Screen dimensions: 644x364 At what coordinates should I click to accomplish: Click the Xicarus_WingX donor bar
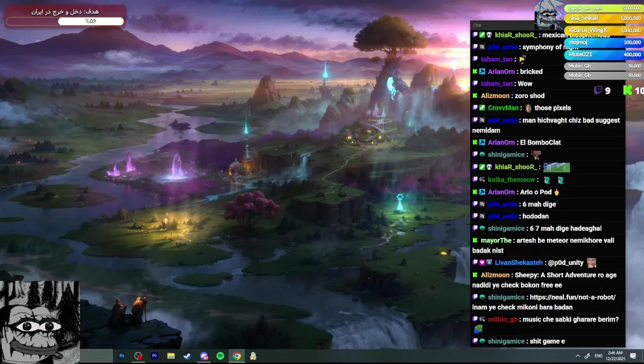coord(604,30)
